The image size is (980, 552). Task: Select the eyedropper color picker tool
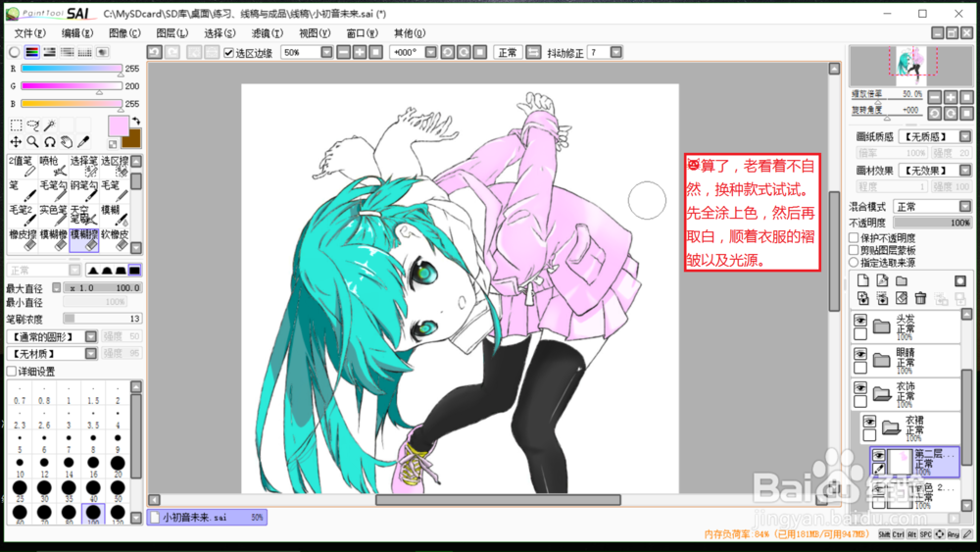83,142
